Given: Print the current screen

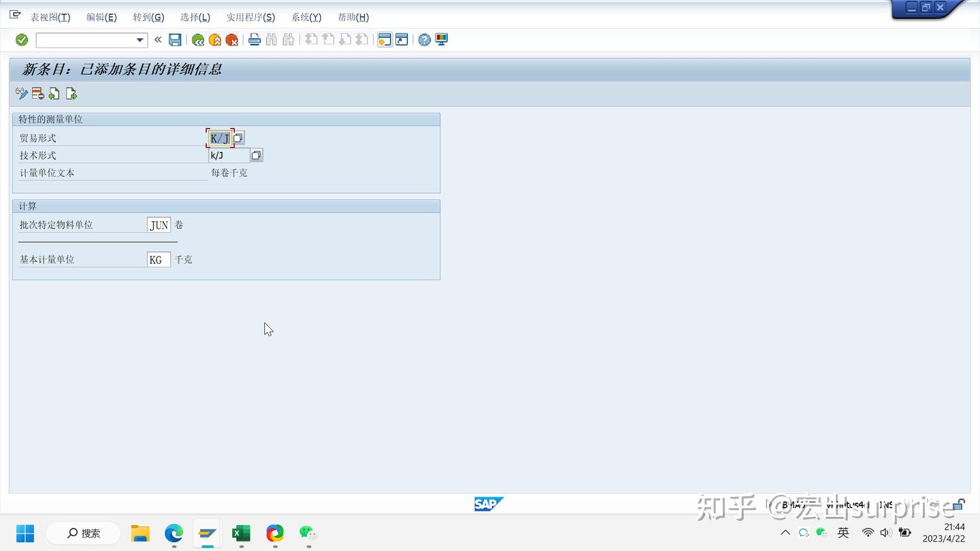Looking at the screenshot, I should click(255, 39).
